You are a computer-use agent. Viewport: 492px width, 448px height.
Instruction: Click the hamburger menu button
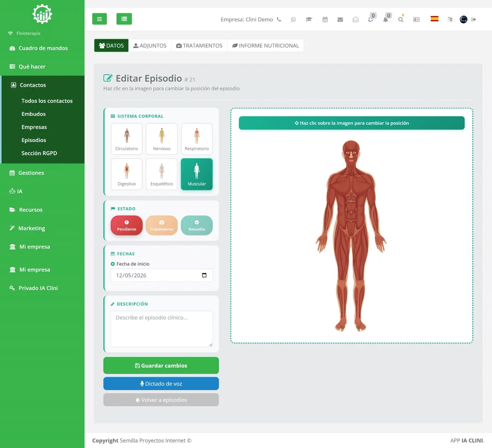pyautogui.click(x=99, y=19)
